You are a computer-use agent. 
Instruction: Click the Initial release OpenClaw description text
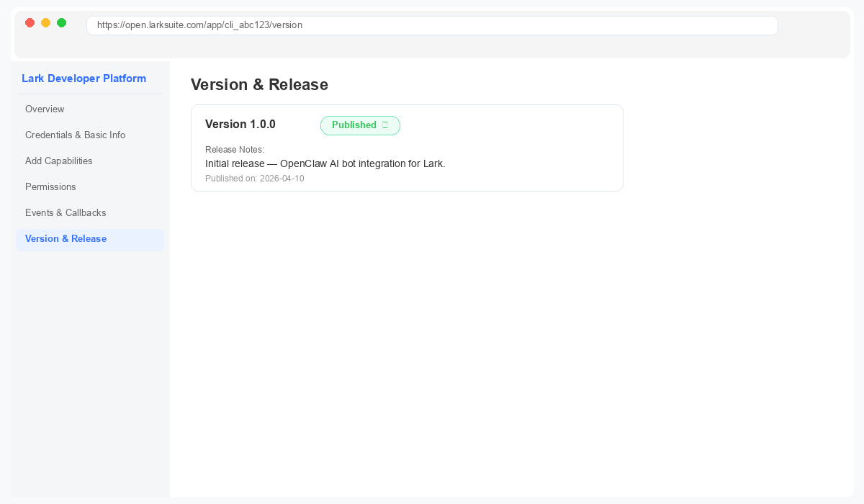[325, 163]
